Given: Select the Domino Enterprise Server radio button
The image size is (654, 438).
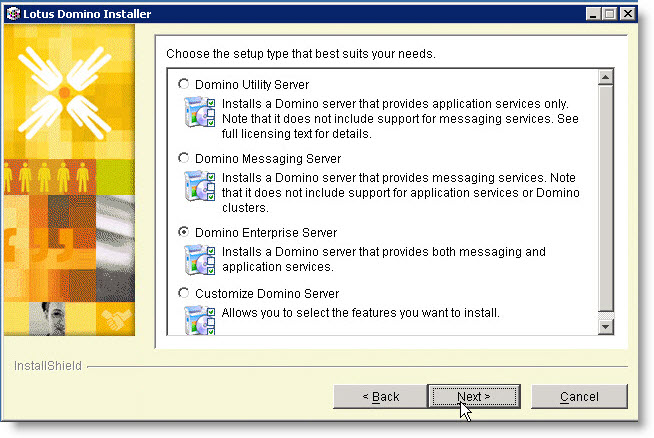Looking at the screenshot, I should click(x=183, y=232).
